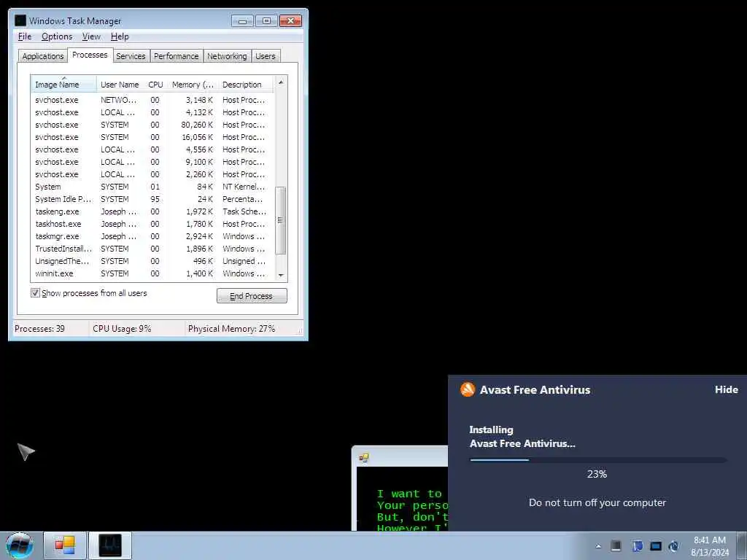Hide the Avast installer panel
Viewport: 747px width, 560px height.
click(x=726, y=389)
